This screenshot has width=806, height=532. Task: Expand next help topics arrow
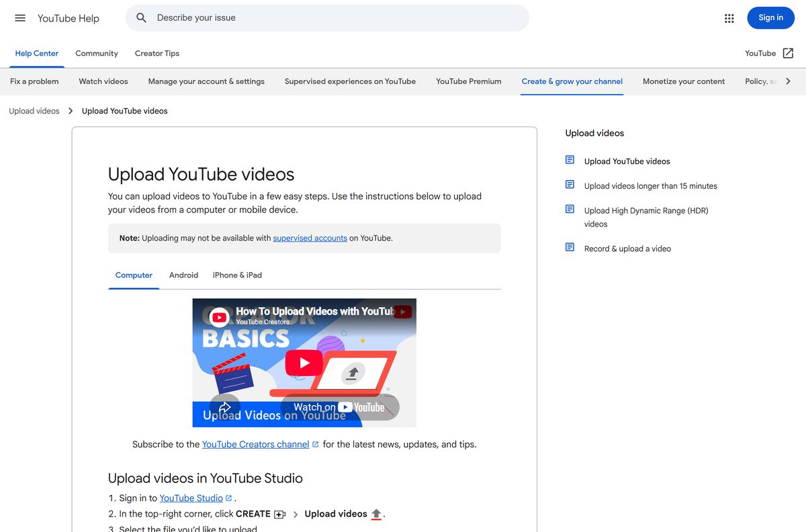tap(788, 81)
